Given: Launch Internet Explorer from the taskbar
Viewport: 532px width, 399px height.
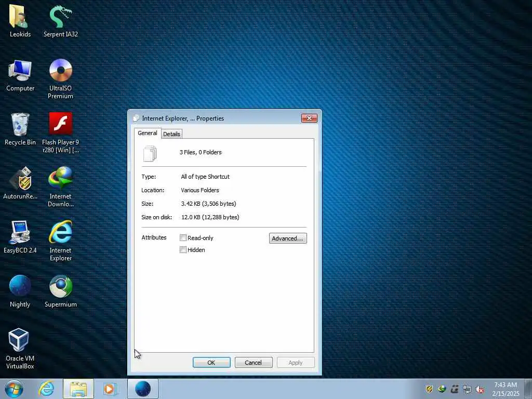Looking at the screenshot, I should [46, 389].
